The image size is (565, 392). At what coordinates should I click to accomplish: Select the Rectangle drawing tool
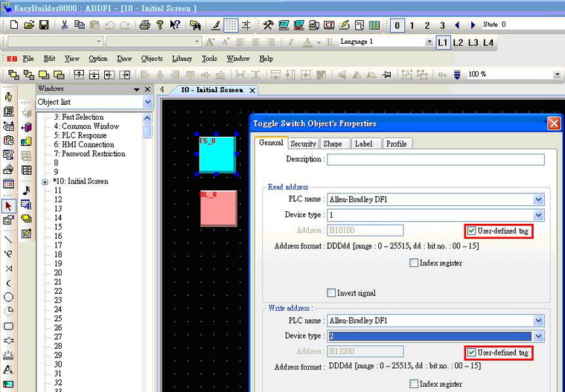pyautogui.click(x=8, y=326)
